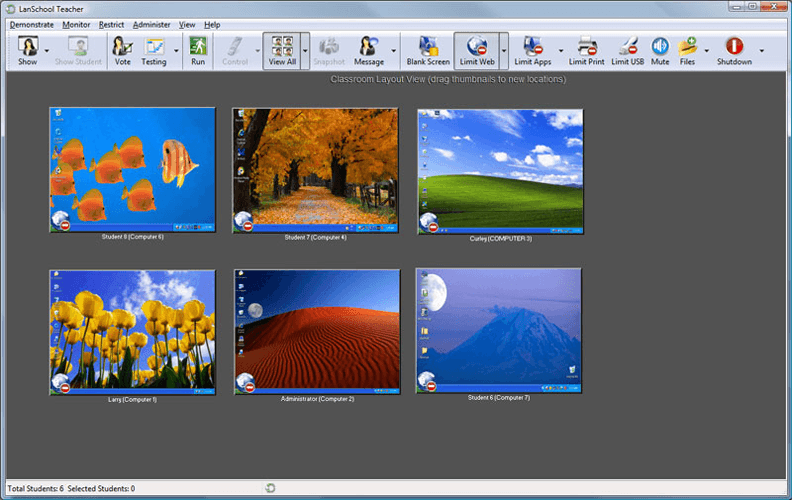Open the Testing tool
This screenshot has height=500, width=792.
click(x=154, y=48)
